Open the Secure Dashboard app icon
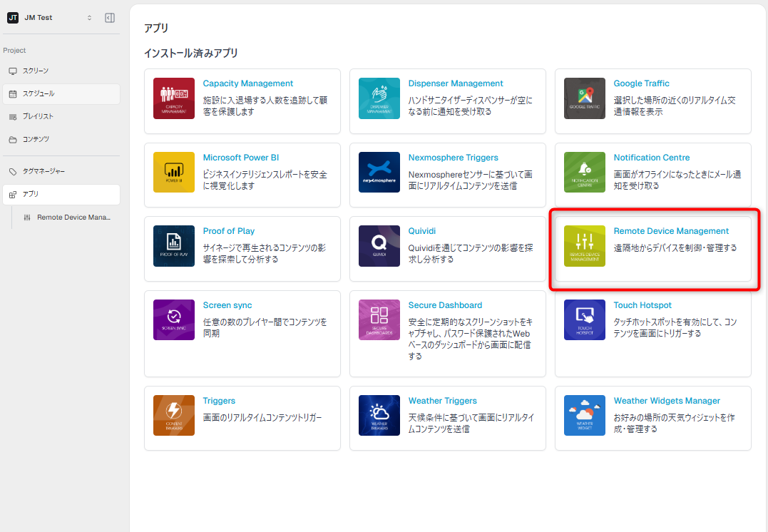The height and width of the screenshot is (532, 768). coord(379,320)
